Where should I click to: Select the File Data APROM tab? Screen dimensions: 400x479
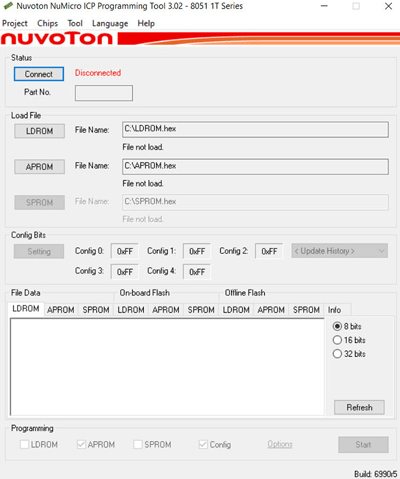click(61, 310)
